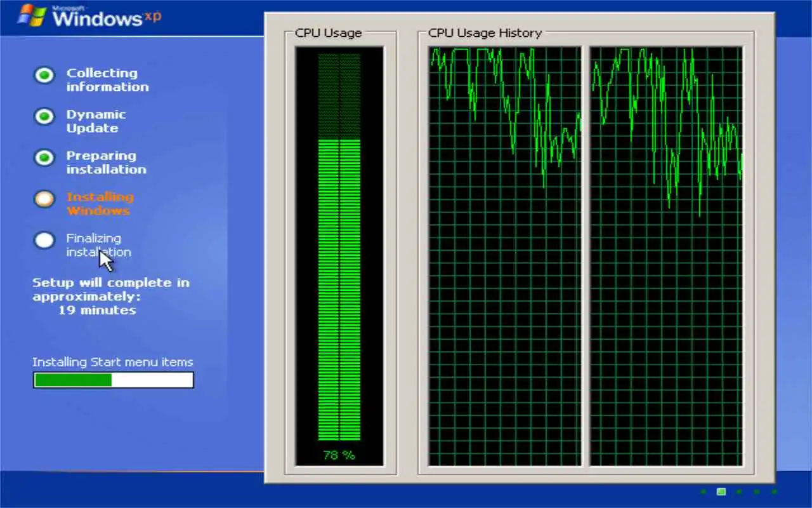The image size is (812, 508).
Task: Click the Windows XP logo
Action: click(x=89, y=16)
